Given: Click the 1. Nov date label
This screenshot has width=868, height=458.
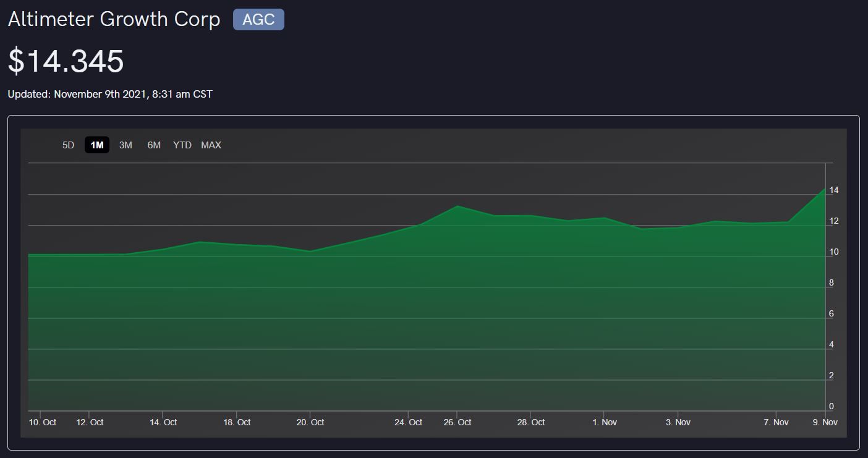Looking at the screenshot, I should tap(605, 422).
